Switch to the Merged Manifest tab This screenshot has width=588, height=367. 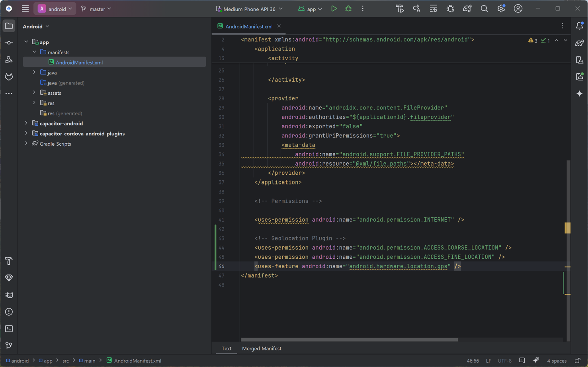click(x=262, y=348)
